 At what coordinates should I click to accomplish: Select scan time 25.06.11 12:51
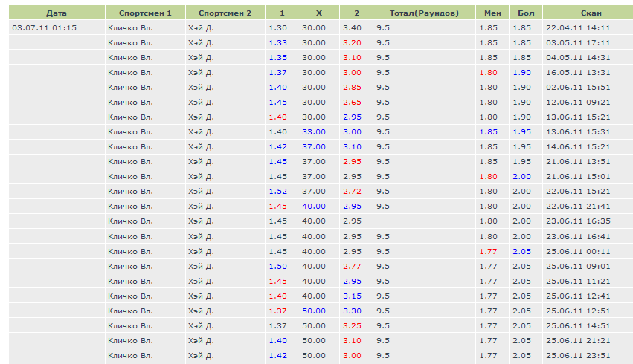578,311
